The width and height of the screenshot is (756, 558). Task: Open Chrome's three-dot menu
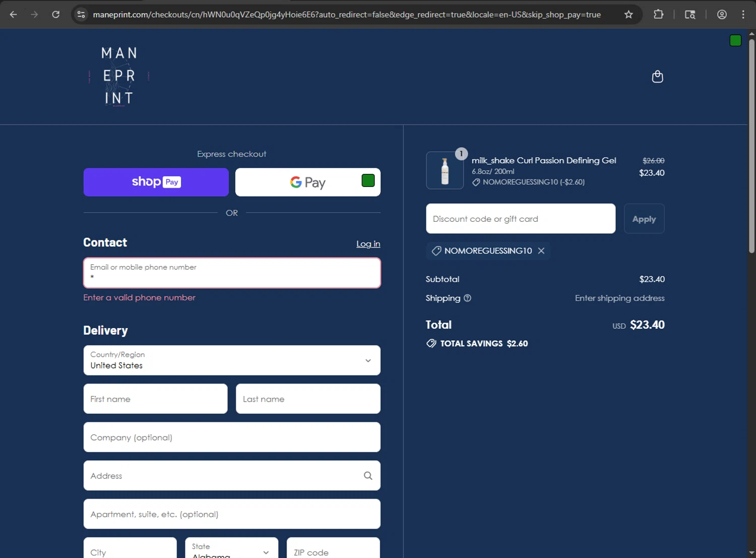pyautogui.click(x=743, y=15)
